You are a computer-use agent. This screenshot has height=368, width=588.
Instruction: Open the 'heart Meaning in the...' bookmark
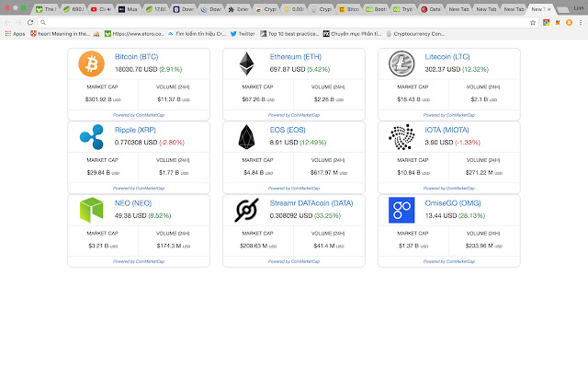coord(60,34)
